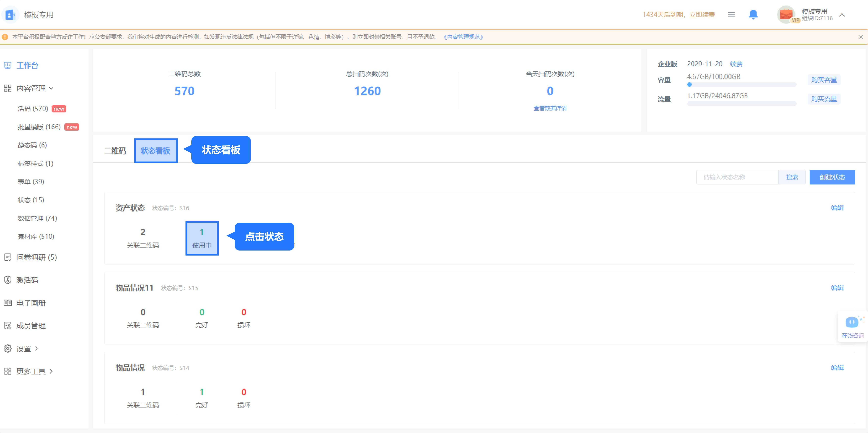Open 活码 (570) in sidebar
868x433 pixels.
(33, 108)
